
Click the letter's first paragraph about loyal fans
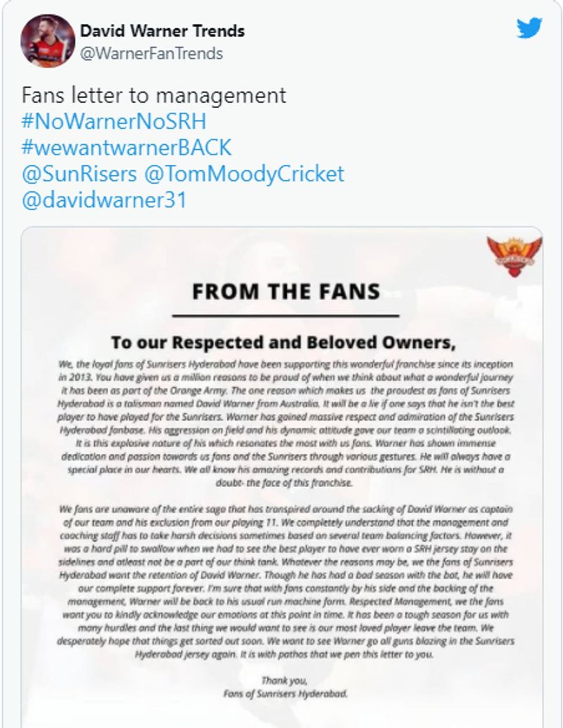[286, 423]
